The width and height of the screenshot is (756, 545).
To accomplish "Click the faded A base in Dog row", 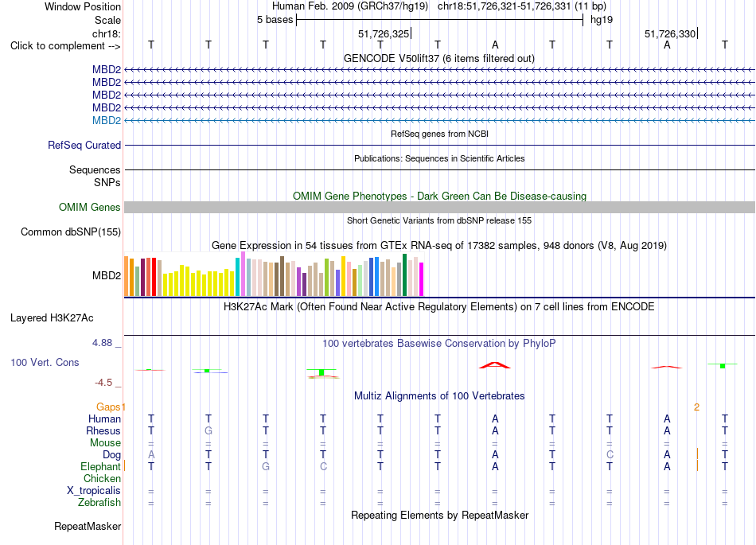I will click(151, 455).
